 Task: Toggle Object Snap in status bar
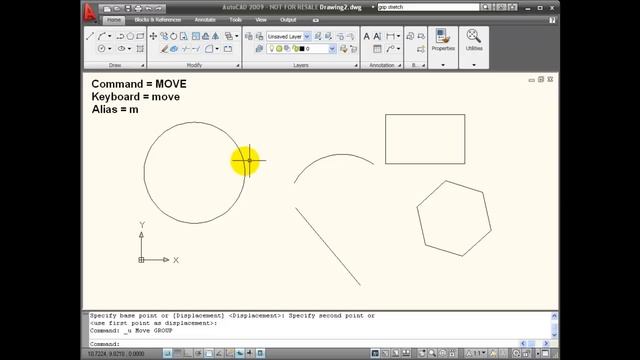coord(209,353)
